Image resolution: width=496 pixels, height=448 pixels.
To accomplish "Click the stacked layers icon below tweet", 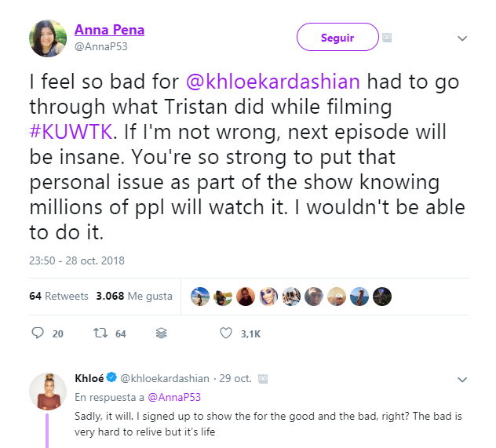I will click(x=162, y=333).
